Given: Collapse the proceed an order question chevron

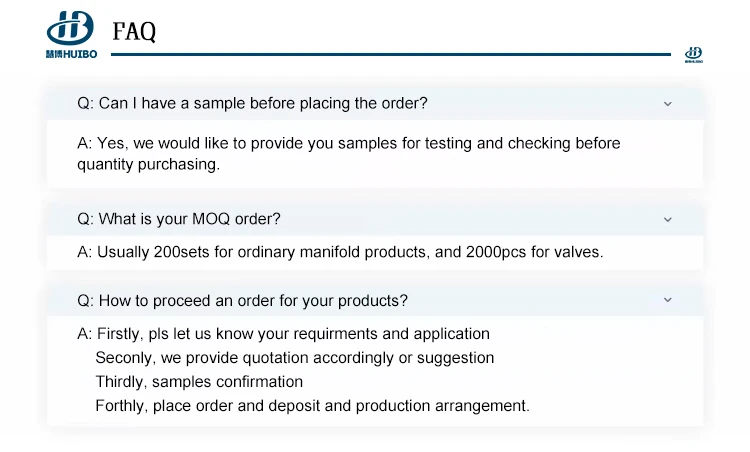Looking at the screenshot, I should pyautogui.click(x=668, y=300).
